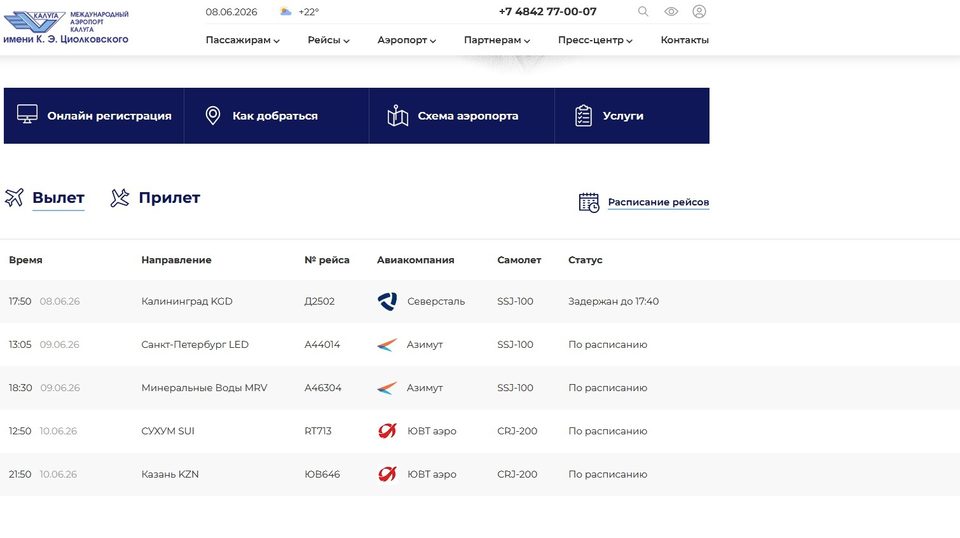Open the user account profile icon
Image resolution: width=960 pixels, height=538 pixels.
(699, 12)
